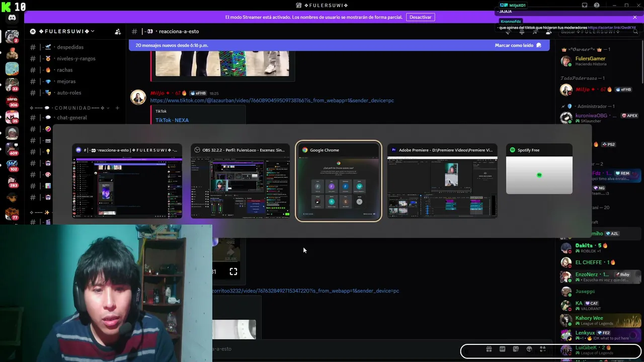Open the second TikTok video link below
644x362 pixels.
pos(305,291)
